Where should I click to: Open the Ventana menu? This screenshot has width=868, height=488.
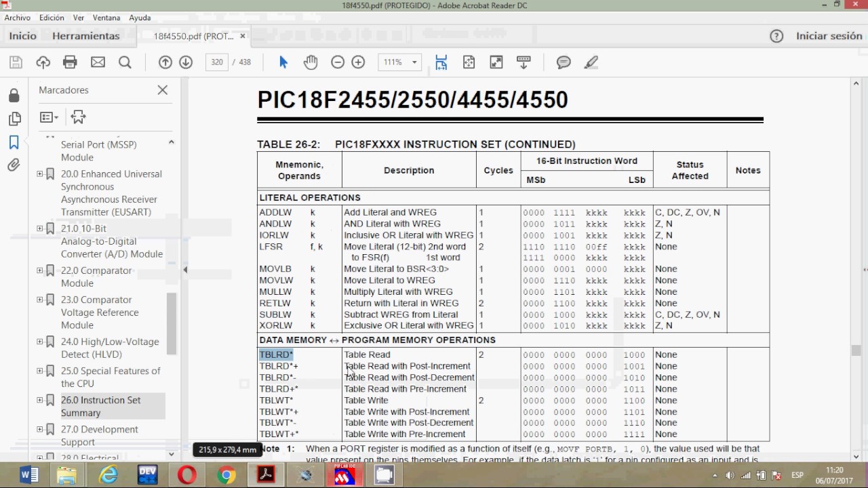[x=106, y=18]
